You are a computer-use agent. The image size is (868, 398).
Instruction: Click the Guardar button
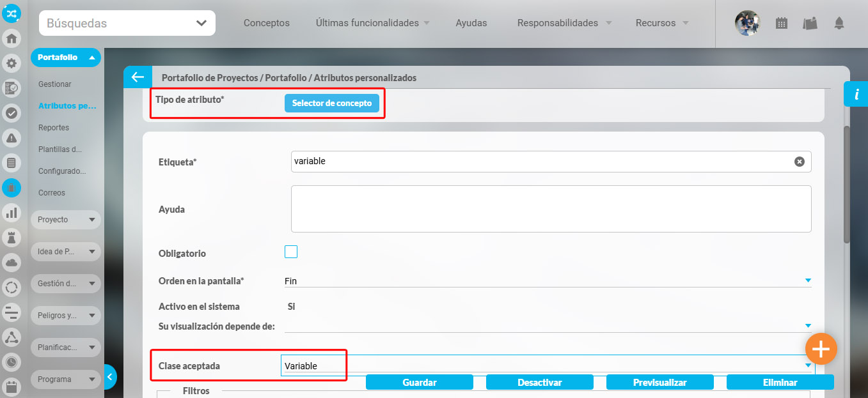pos(419,383)
